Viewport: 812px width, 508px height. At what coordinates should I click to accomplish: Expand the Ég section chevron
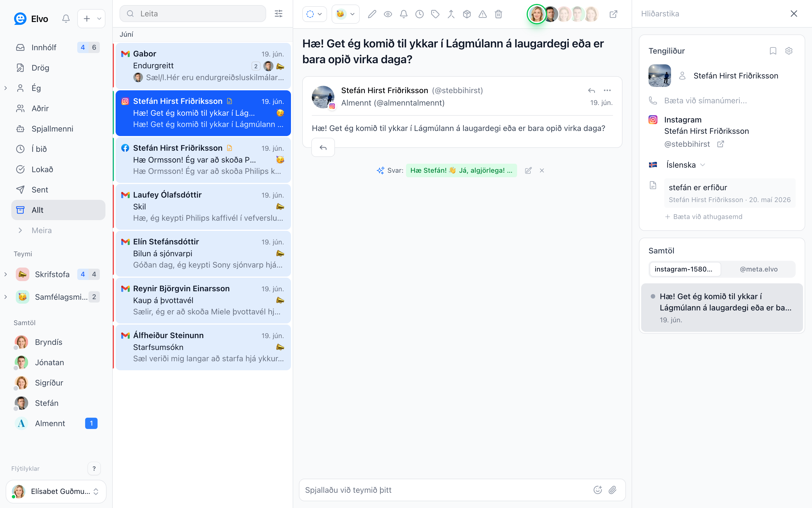pyautogui.click(x=6, y=88)
